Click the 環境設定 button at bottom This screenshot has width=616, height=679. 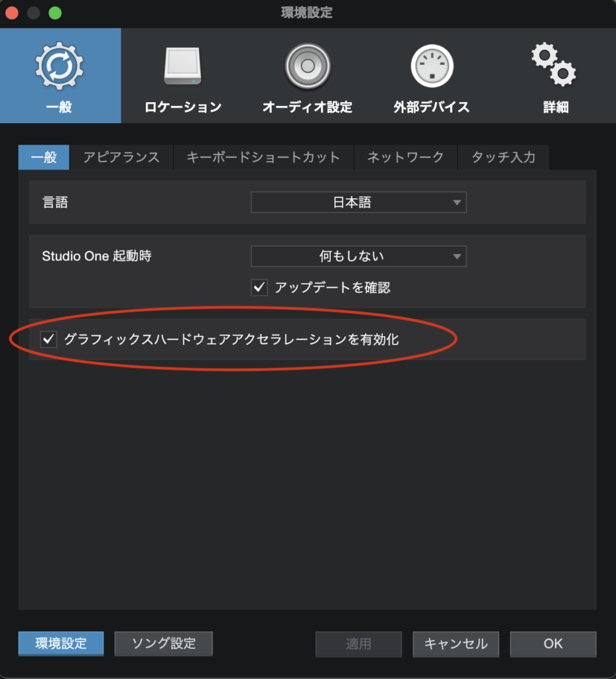[x=61, y=643]
